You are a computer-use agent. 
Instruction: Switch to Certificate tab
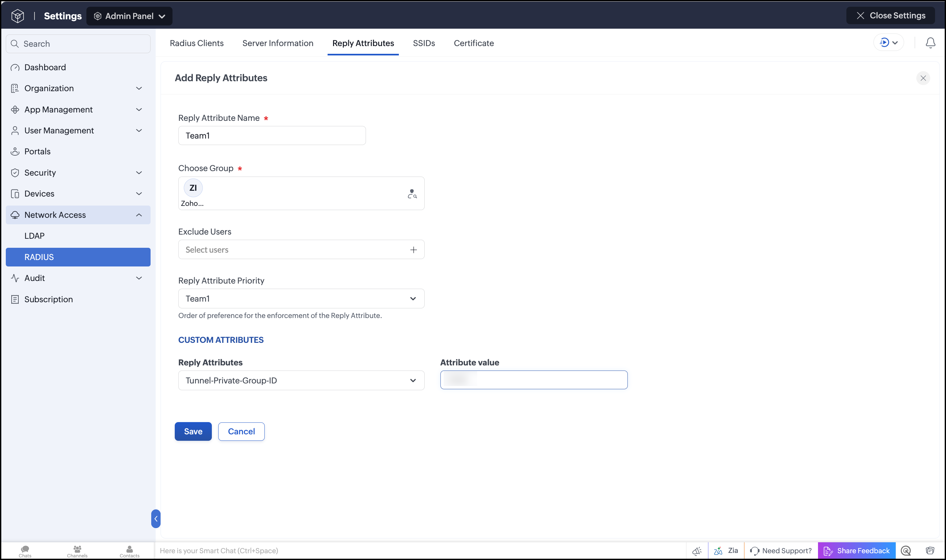click(474, 43)
